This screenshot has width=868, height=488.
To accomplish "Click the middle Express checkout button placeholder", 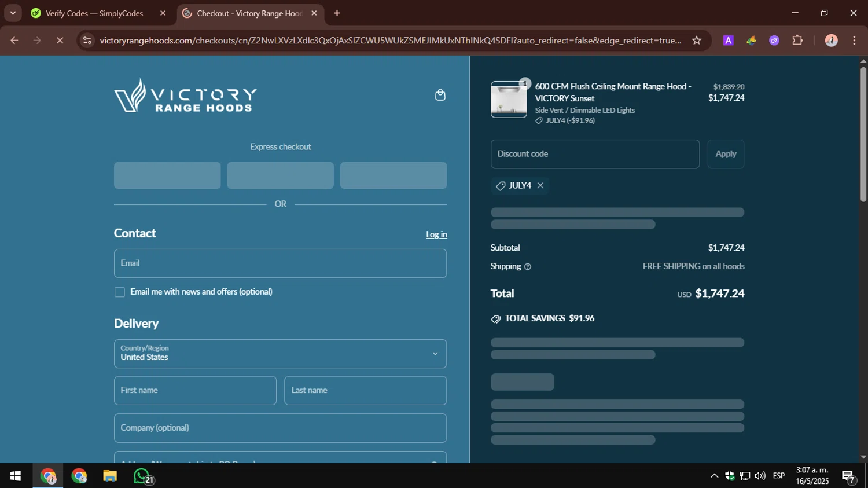I will pyautogui.click(x=280, y=175).
